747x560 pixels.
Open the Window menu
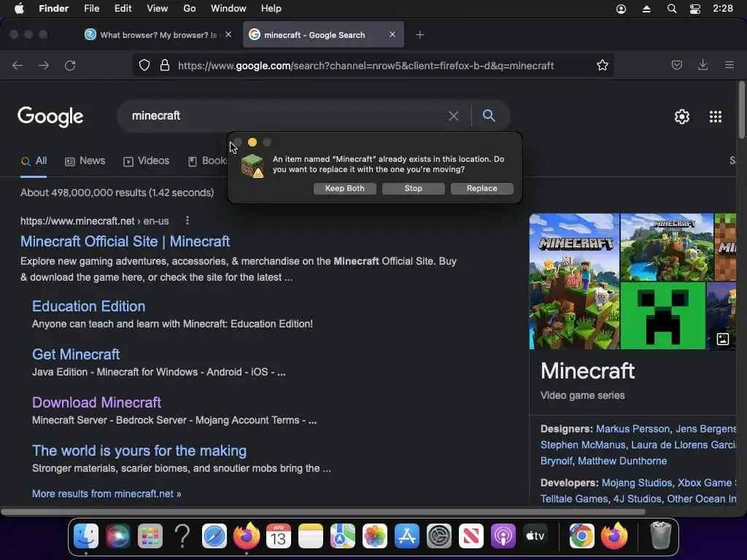pyautogui.click(x=228, y=9)
